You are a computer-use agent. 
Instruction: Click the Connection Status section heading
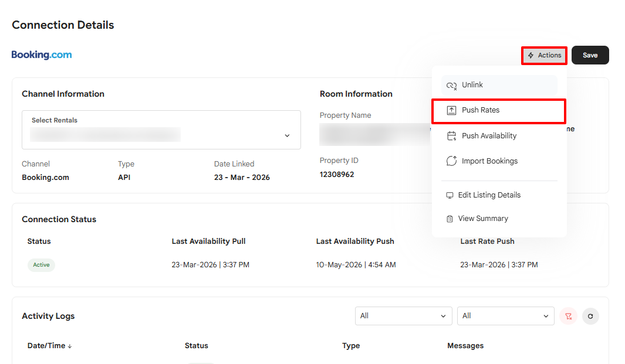point(59,219)
